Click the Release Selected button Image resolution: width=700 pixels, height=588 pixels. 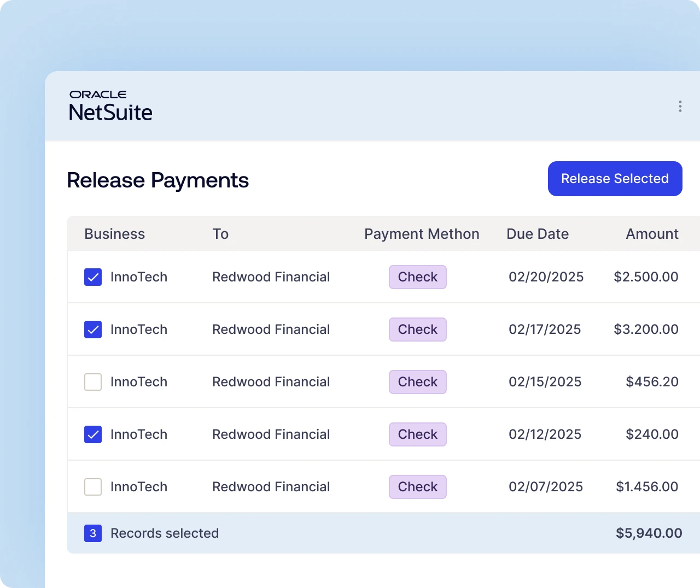pos(615,179)
